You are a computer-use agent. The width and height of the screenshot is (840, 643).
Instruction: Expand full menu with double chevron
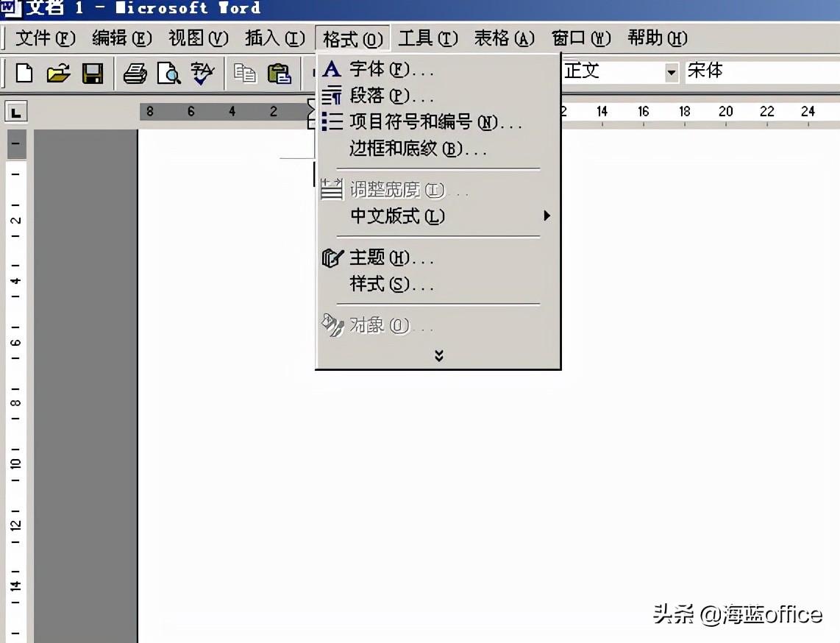438,356
